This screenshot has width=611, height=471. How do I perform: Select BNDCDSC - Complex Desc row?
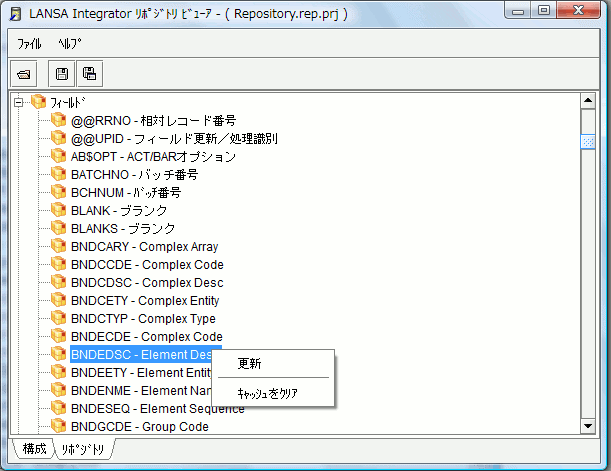coord(147,282)
